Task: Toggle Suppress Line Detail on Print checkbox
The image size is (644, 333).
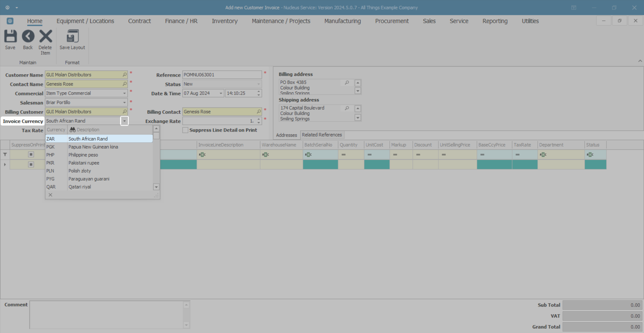Action: click(x=185, y=130)
